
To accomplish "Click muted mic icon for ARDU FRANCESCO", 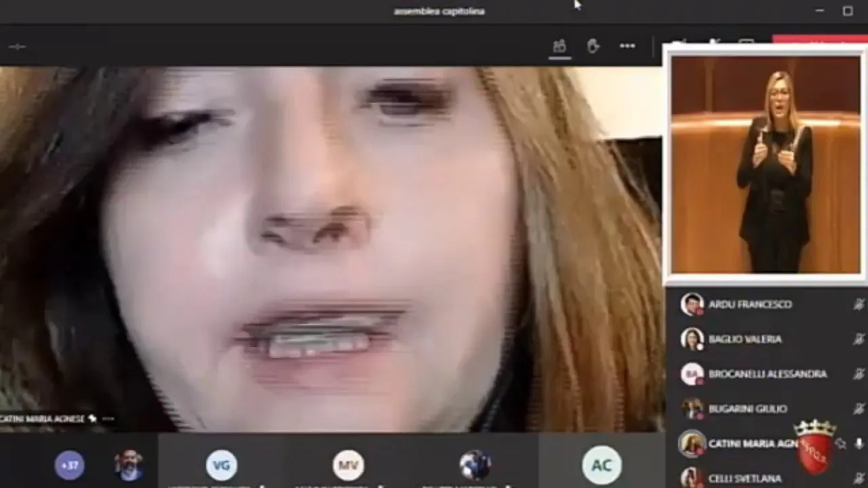I will (x=859, y=304).
